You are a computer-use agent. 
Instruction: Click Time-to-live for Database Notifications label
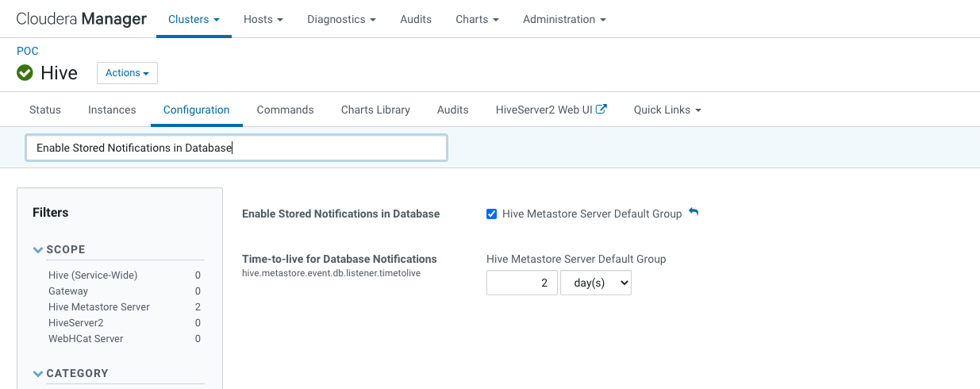[x=340, y=259]
